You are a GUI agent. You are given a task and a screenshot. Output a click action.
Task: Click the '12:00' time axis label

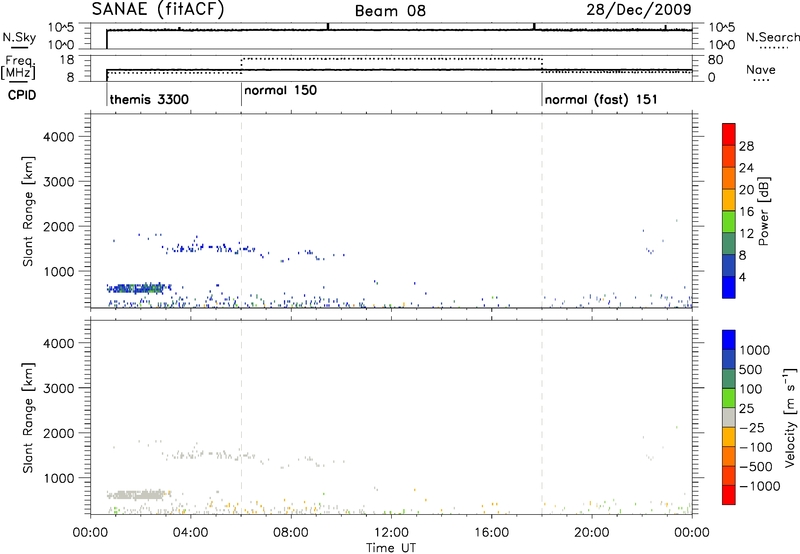391,533
